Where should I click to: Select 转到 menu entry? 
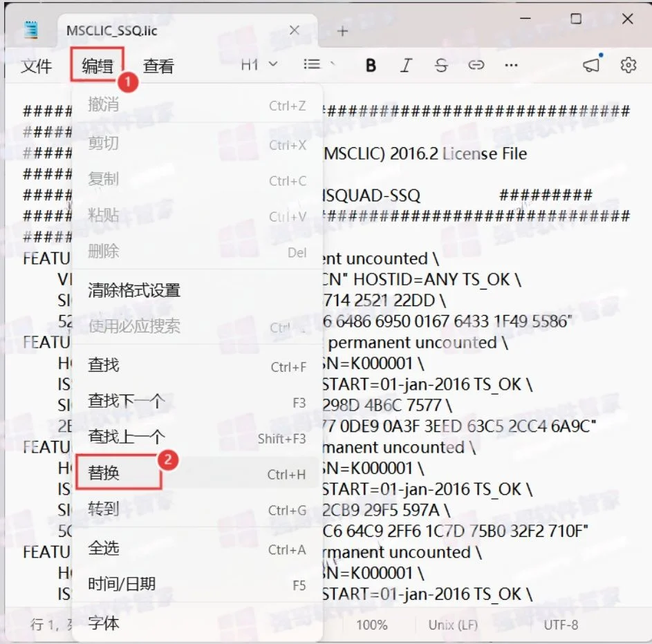(197, 509)
